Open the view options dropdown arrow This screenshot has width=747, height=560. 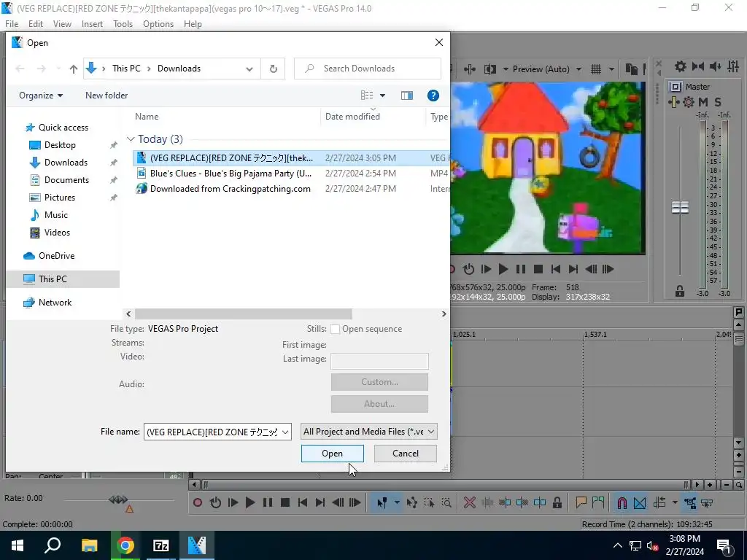pos(382,96)
